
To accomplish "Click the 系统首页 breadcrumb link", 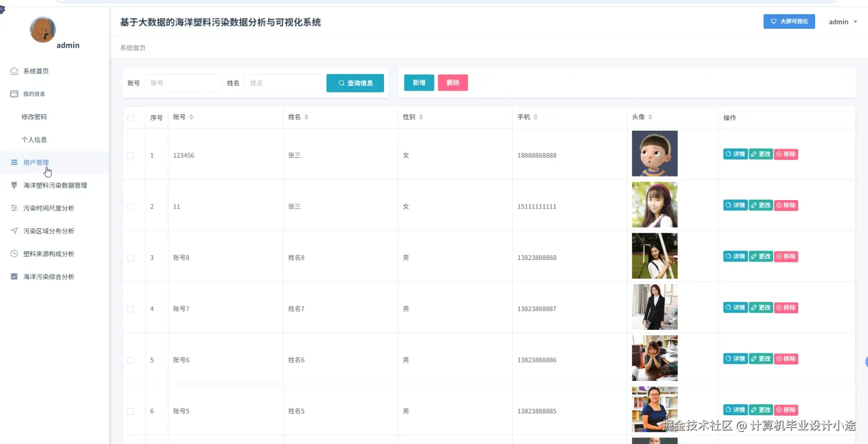I will pyautogui.click(x=133, y=48).
